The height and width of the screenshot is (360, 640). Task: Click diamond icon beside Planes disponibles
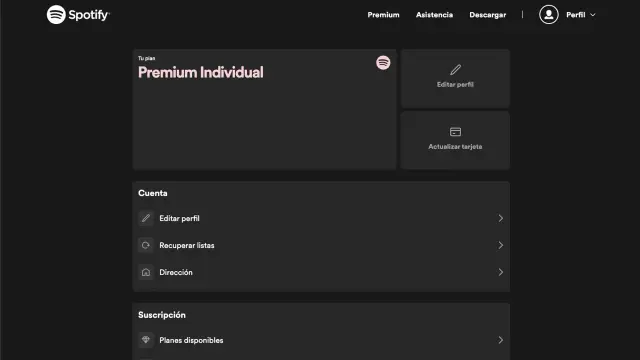(x=146, y=340)
